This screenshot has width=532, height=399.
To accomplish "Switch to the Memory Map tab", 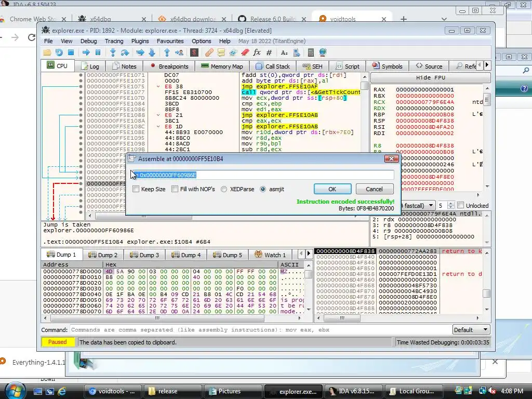I will 222,66.
